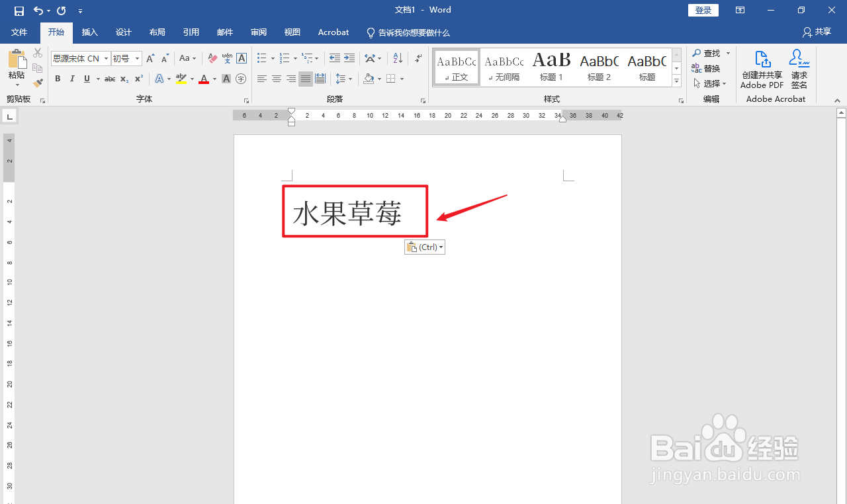Click the Redo/Repeat icon
847x504 pixels.
click(x=62, y=11)
